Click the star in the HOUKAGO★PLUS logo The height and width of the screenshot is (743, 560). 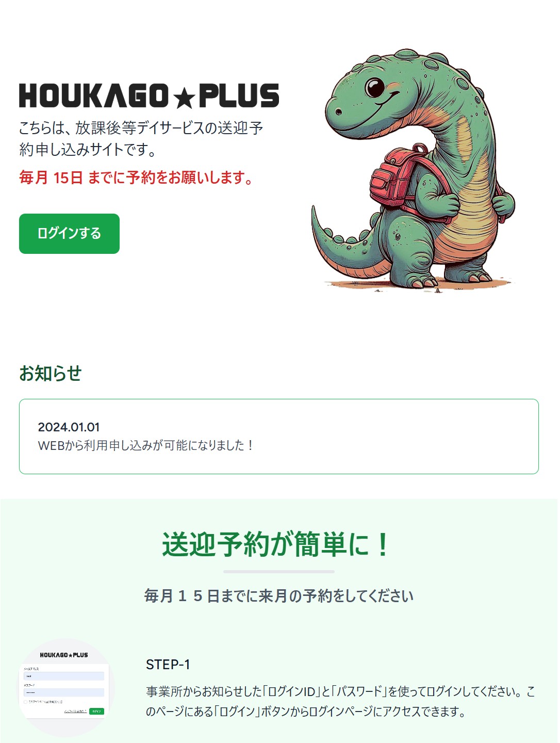click(x=184, y=99)
